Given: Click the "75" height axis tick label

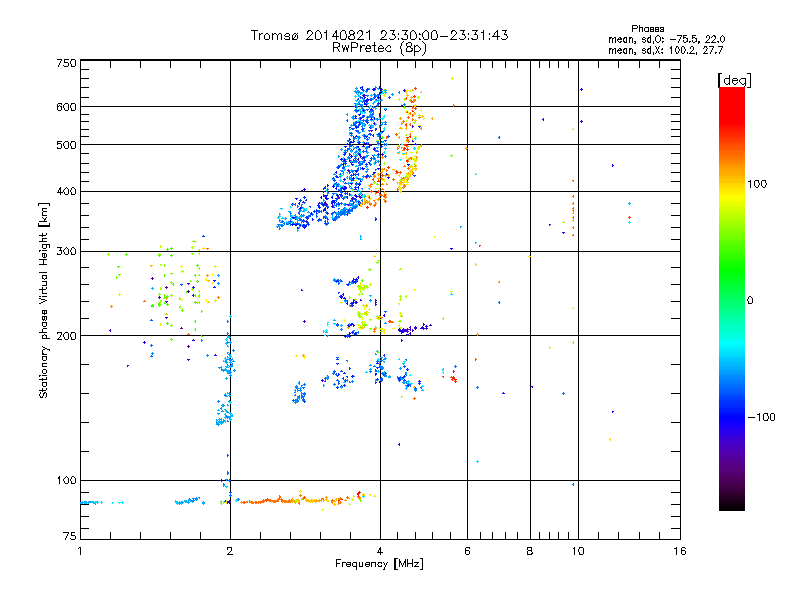Looking at the screenshot, I should pos(70,536).
